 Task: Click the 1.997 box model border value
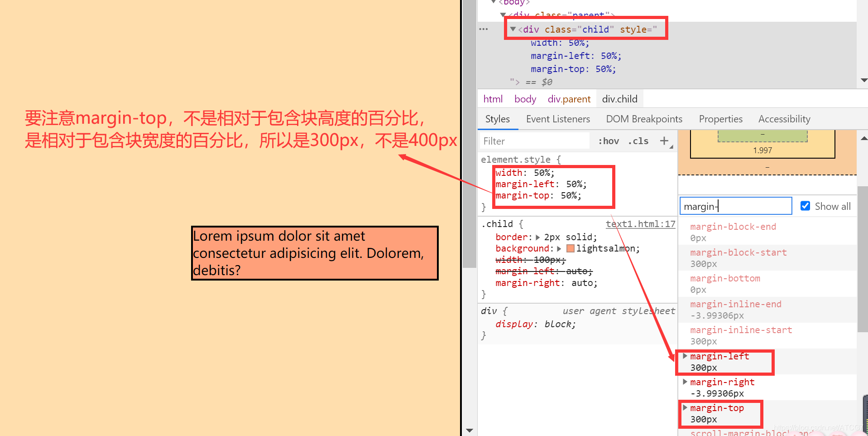762,150
